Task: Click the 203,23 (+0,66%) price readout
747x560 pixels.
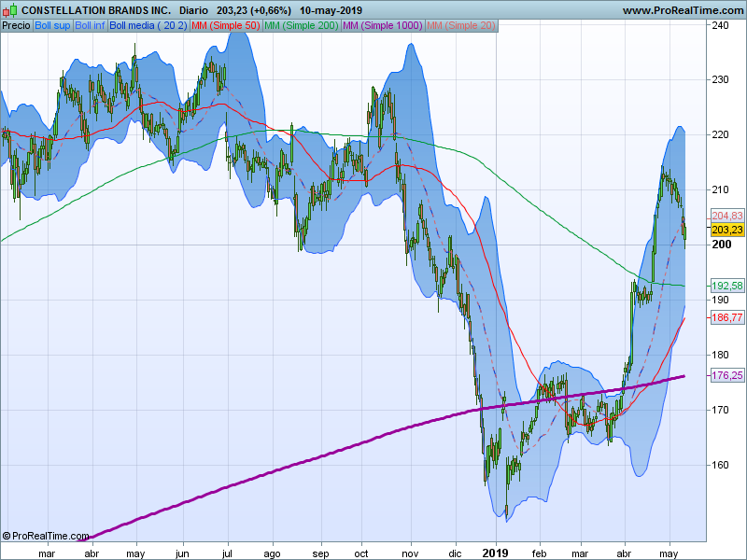Action: (x=253, y=10)
